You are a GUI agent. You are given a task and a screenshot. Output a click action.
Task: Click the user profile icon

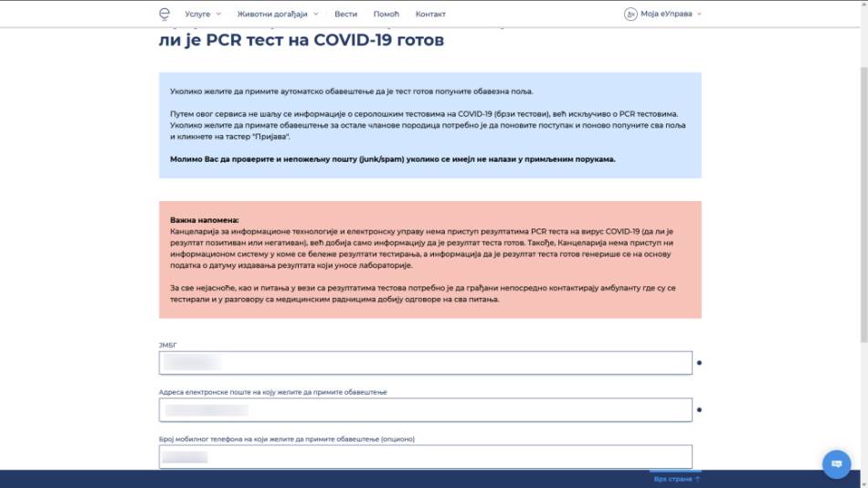click(x=630, y=14)
